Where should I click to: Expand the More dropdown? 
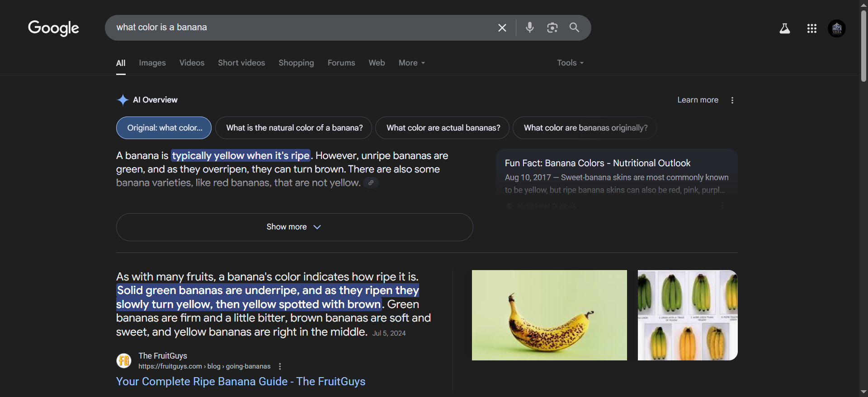412,63
